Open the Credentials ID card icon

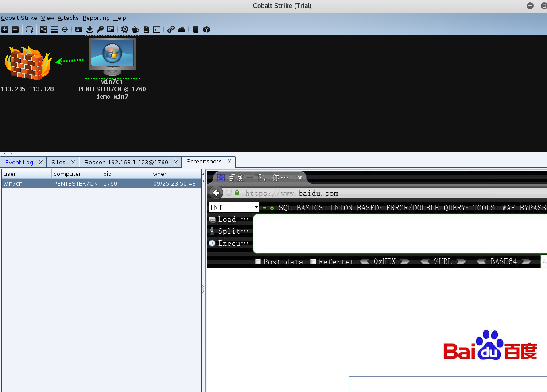79,30
